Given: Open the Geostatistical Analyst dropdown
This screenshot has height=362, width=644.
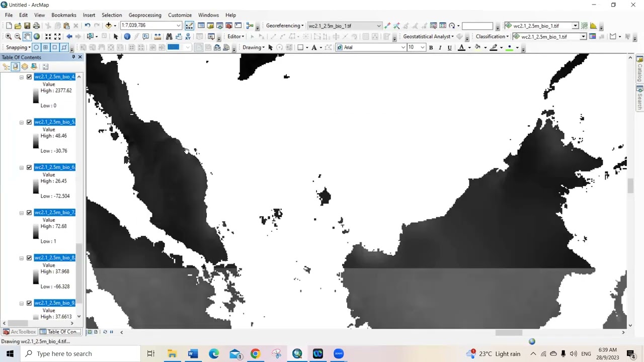Looking at the screenshot, I should [428, 37].
